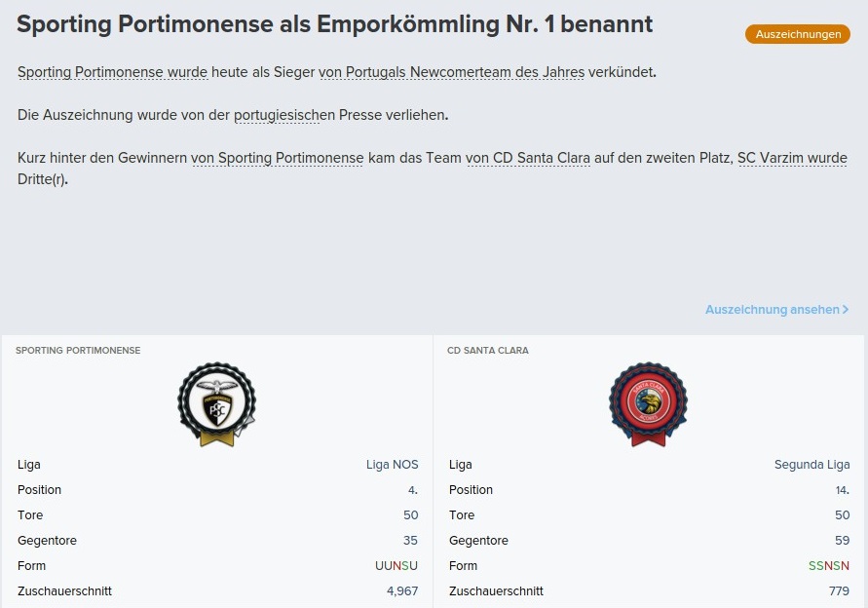Screen dimensions: 868x608
Task: Click the form string 'SSNSN'
Action: [x=828, y=566]
